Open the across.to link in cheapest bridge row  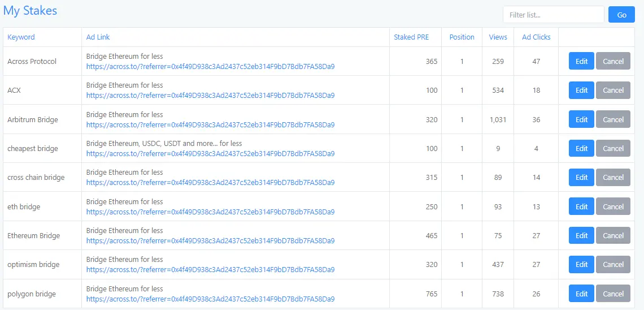click(210, 153)
